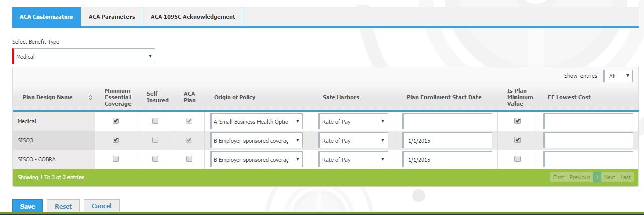This screenshot has height=215, width=644.
Task: Go to Next page in pagination
Action: [x=609, y=177]
